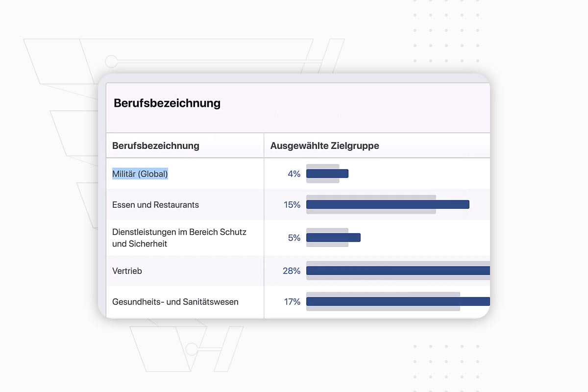Click the blue bar for Essen und Restaurants
This screenshot has width=588, height=392.
coord(388,204)
